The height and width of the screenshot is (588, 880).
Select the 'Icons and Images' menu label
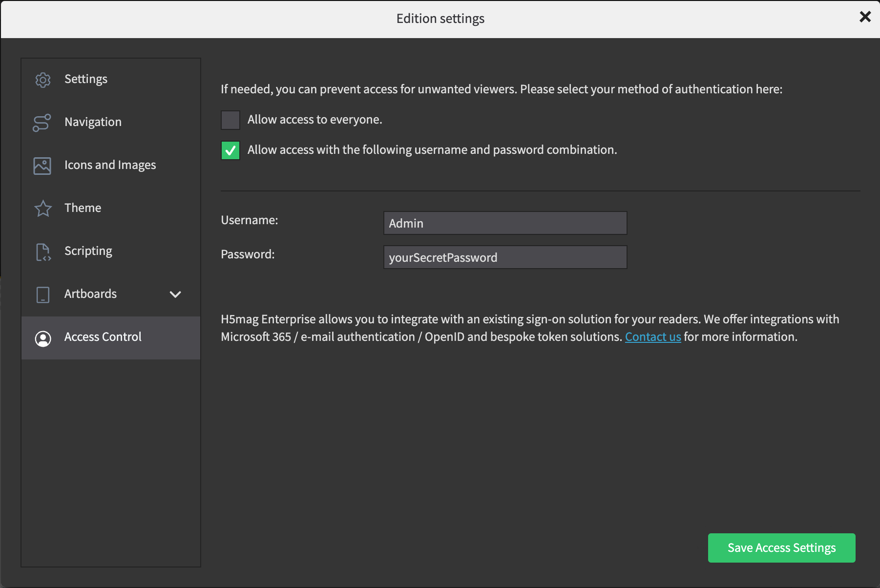click(x=110, y=165)
